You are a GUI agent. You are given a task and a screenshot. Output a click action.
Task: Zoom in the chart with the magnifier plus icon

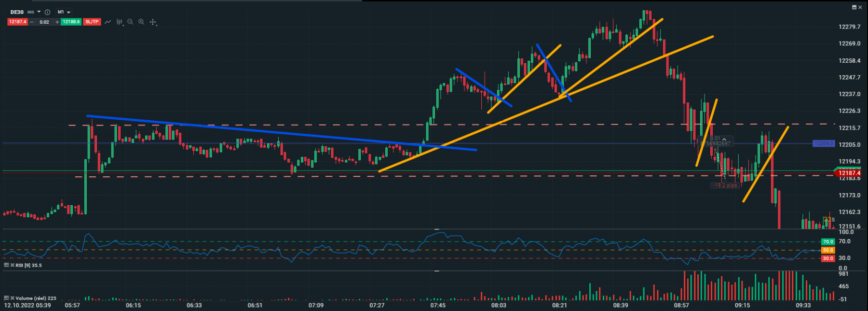141,22
